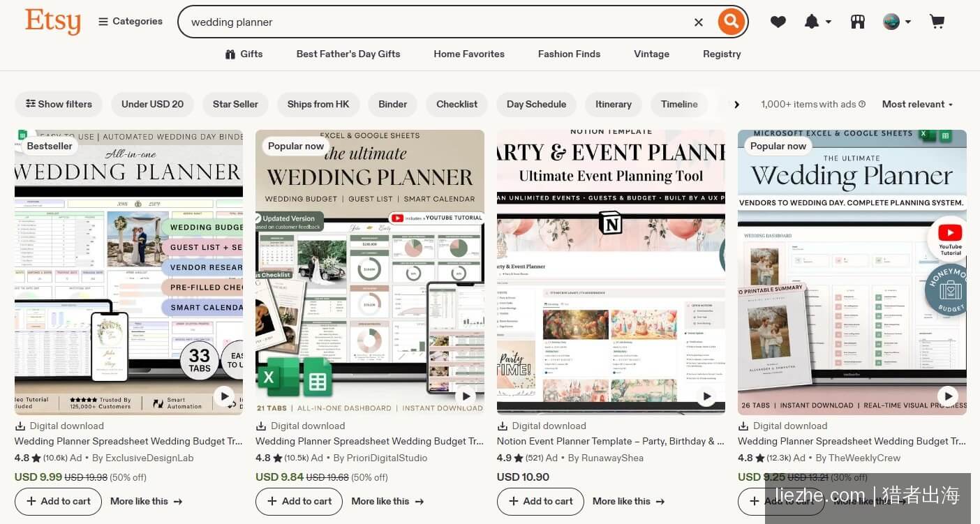Viewport: 980px width, 524px height.
Task: Open the account profile avatar menu
Action: 897,22
